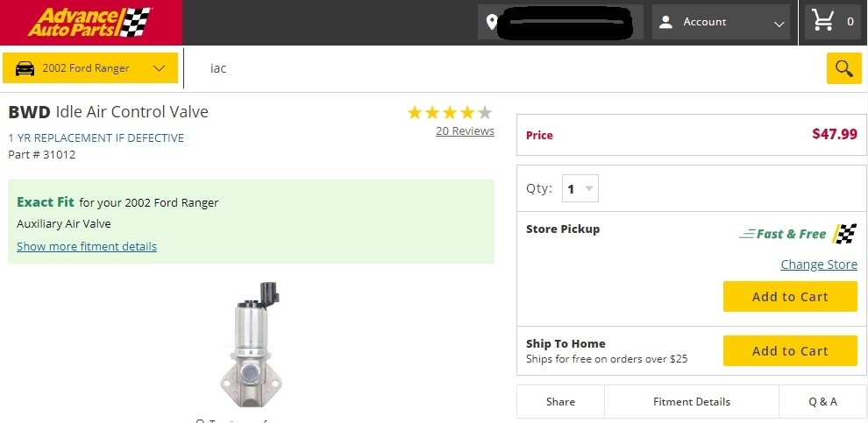The image size is (868, 423).
Task: Expand the 2002 Ford Ranger vehicle dropdown
Action: [x=159, y=68]
